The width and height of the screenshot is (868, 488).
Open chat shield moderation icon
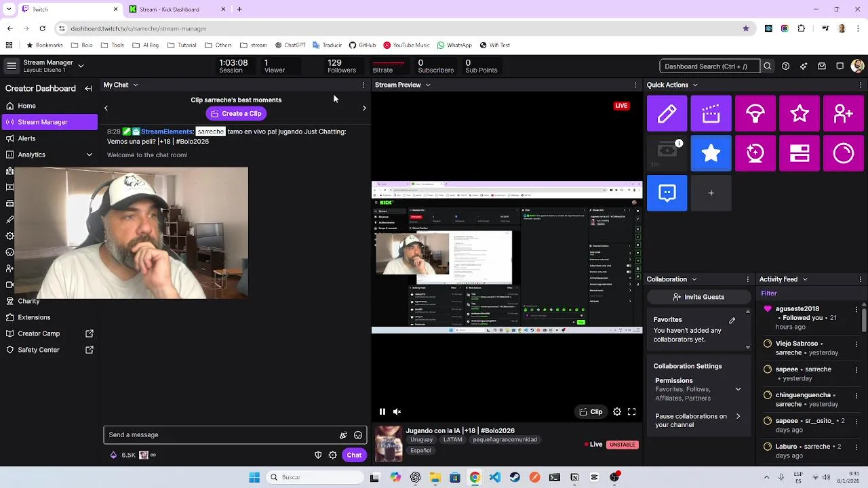coord(318,455)
